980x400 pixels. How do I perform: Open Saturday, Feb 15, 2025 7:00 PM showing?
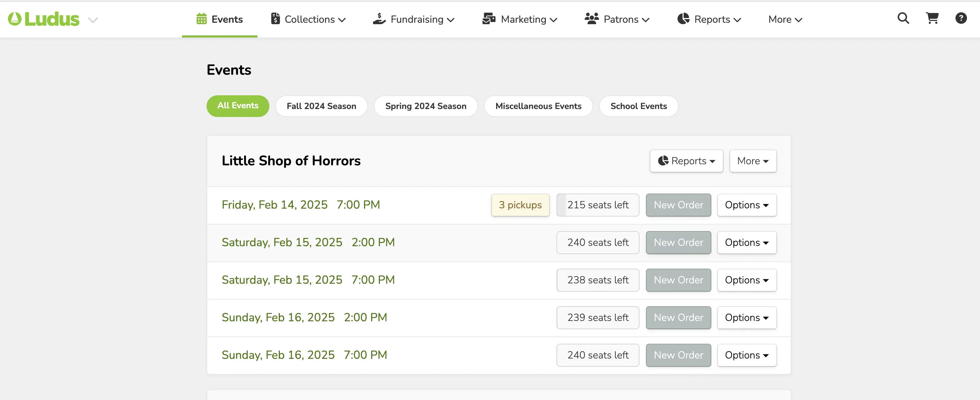click(308, 280)
